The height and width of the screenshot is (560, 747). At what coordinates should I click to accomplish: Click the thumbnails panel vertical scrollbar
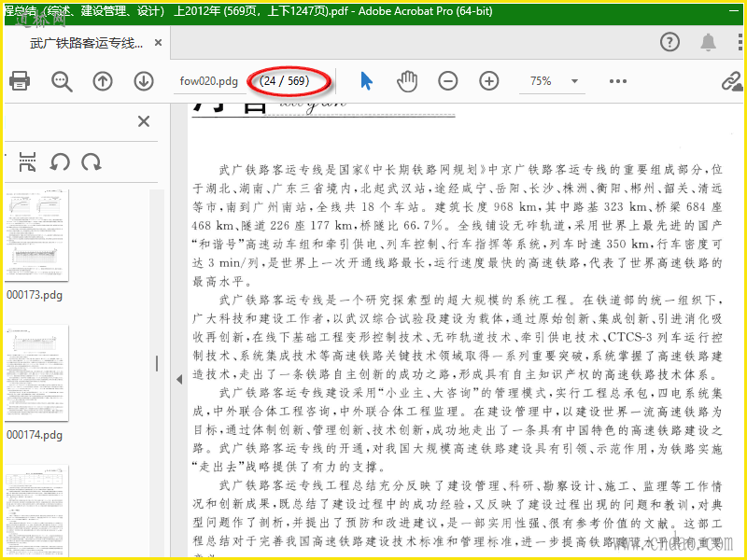[x=157, y=364]
